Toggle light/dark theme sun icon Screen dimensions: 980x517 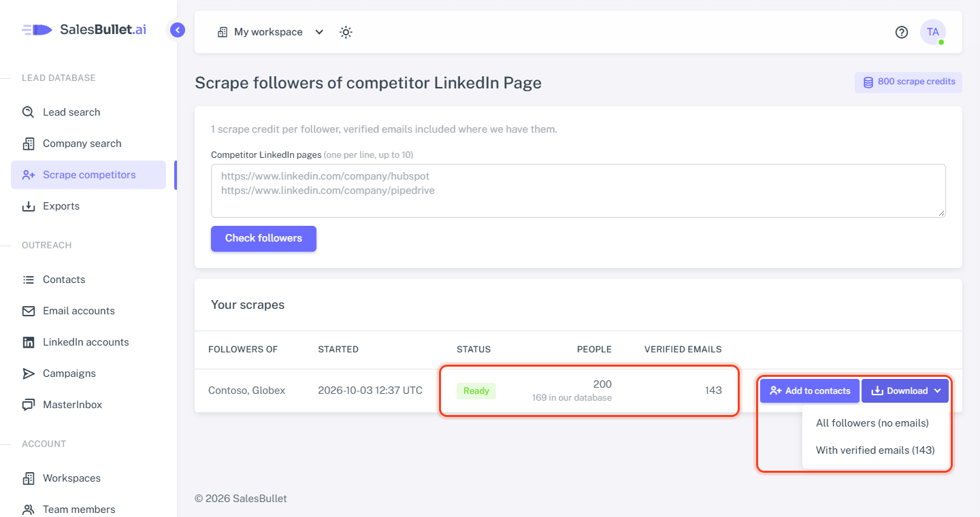tap(346, 32)
